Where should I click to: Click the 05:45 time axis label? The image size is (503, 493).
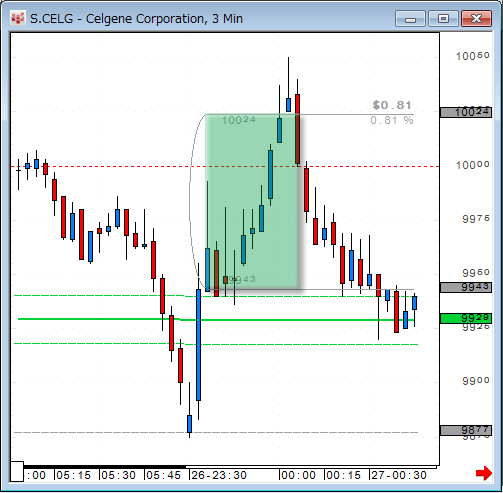(163, 475)
